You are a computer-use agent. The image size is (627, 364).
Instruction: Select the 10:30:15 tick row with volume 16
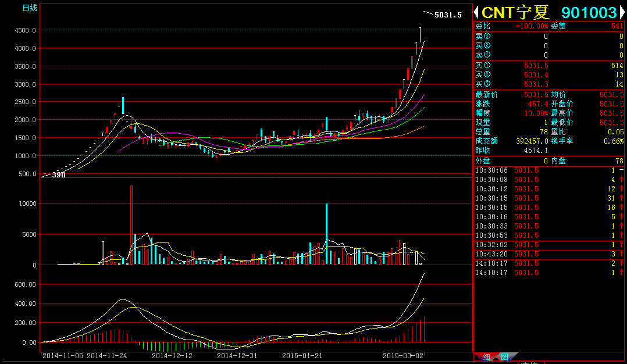point(549,208)
